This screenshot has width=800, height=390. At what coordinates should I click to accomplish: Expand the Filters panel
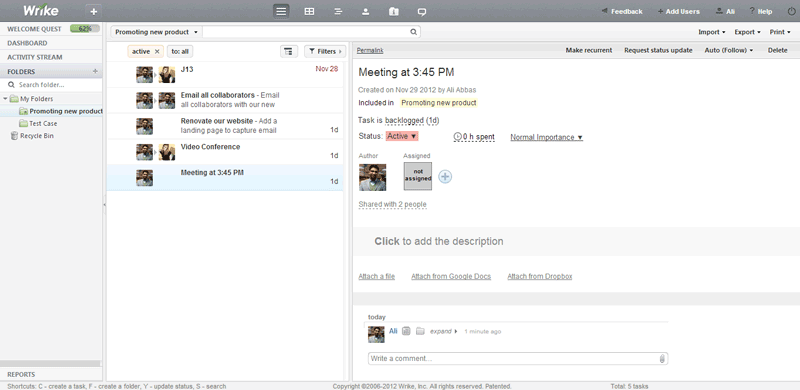325,51
